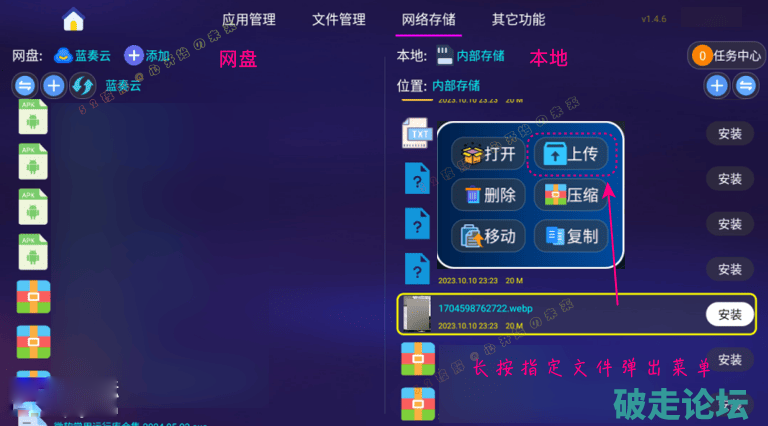This screenshot has width=768, height=426.
Task: Pick 压缩 to compress the file
Action: coord(571,195)
